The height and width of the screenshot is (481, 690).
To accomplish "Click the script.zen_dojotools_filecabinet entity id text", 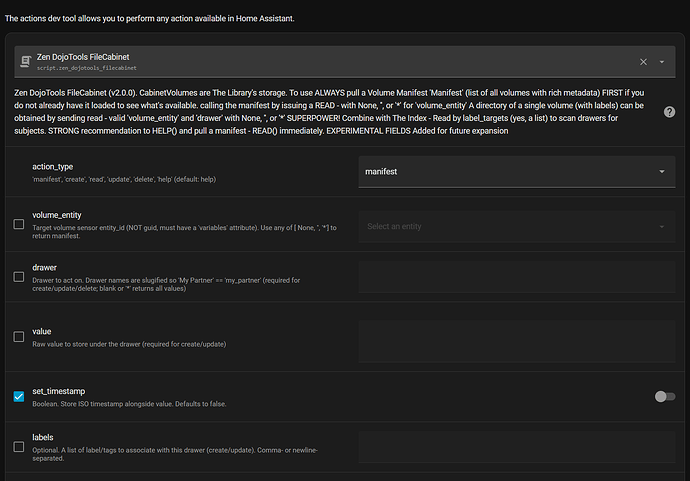I will (x=86, y=68).
